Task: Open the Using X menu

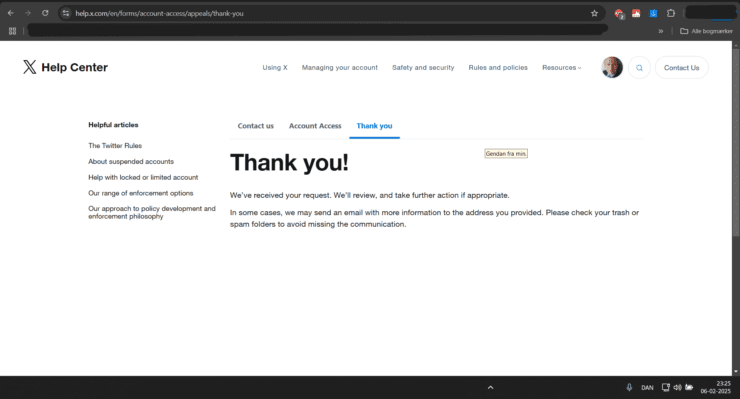Action: pos(275,68)
